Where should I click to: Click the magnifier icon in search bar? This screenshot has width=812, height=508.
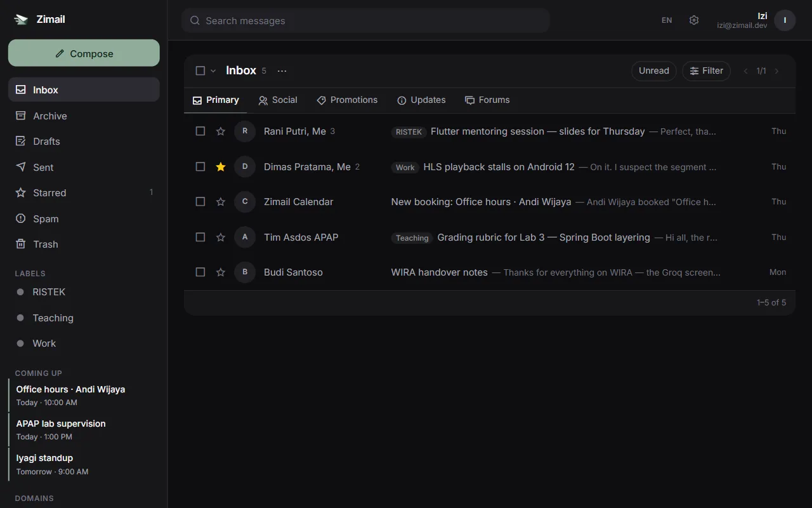pos(195,20)
